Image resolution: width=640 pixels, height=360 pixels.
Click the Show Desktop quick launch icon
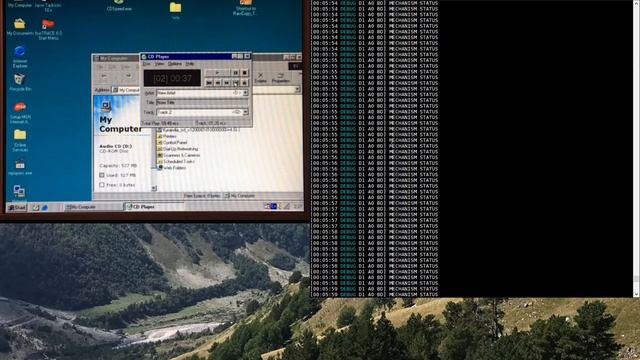(36, 207)
